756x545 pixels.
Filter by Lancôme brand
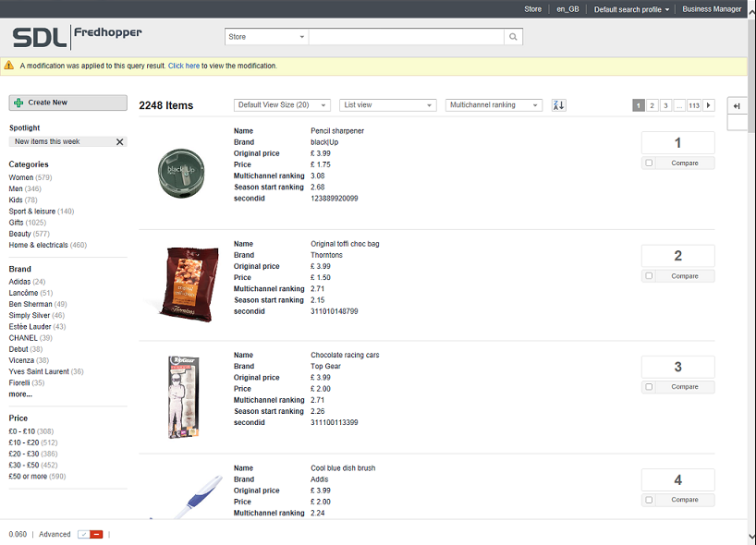tap(30, 293)
